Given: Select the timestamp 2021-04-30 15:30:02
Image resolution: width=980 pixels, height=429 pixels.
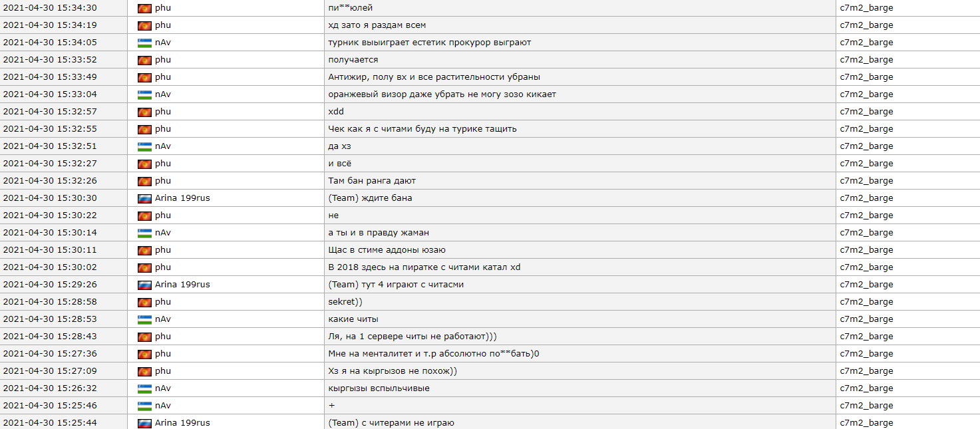Looking at the screenshot, I should (50, 267).
